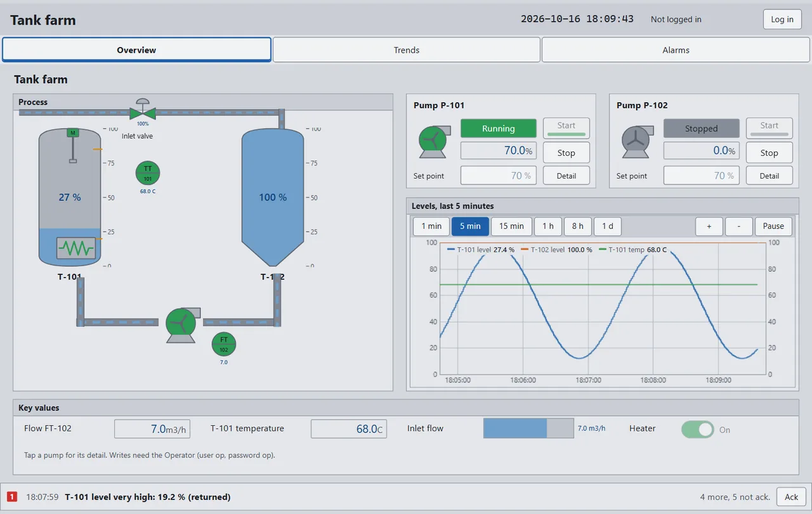Screen dimensions: 812x514
Task: Select the T-102 tank showing 100 %
Action: pos(273,197)
